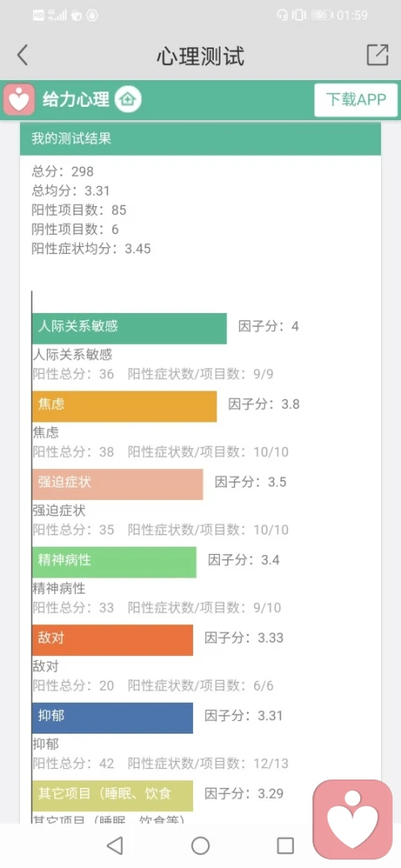Tap the Android home circle button

[200, 845]
